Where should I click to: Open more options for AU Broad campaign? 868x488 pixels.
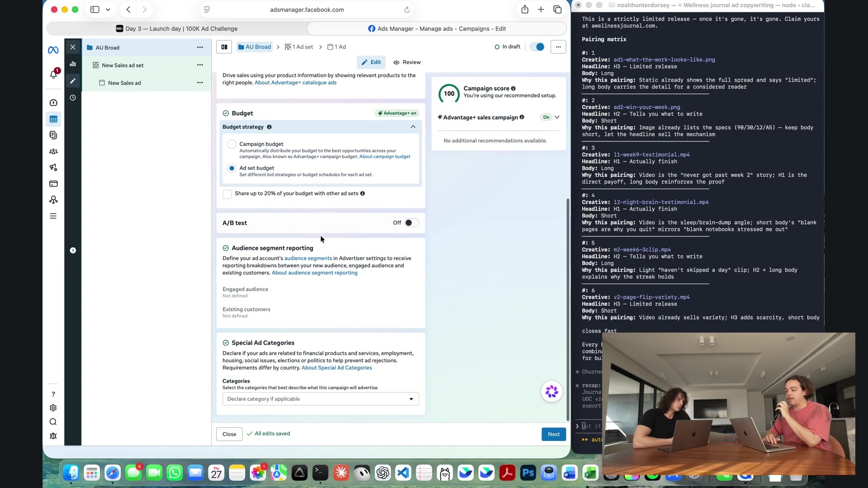(200, 47)
